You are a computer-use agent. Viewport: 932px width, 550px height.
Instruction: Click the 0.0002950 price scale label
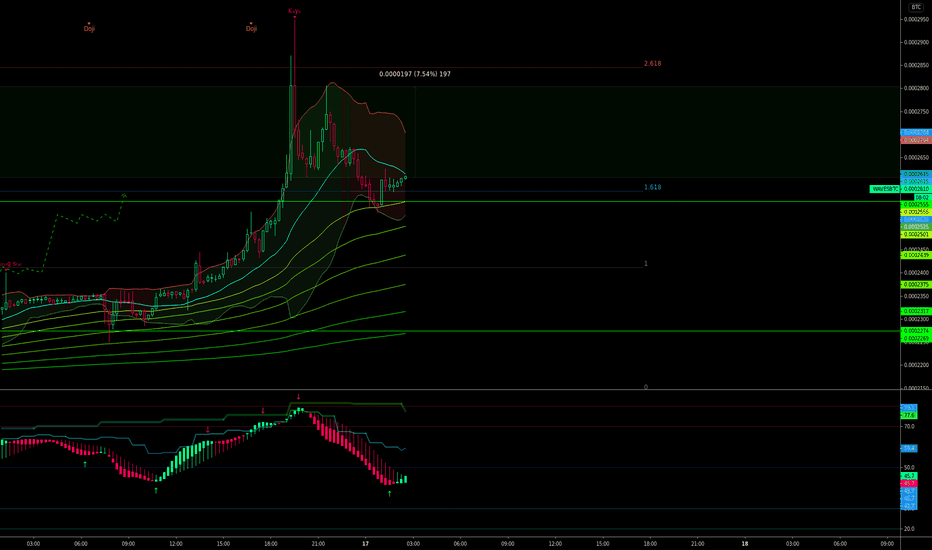click(x=916, y=19)
